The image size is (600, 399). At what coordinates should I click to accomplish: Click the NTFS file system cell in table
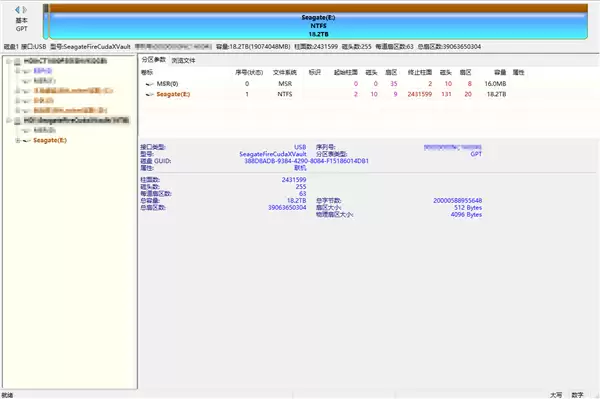point(285,94)
